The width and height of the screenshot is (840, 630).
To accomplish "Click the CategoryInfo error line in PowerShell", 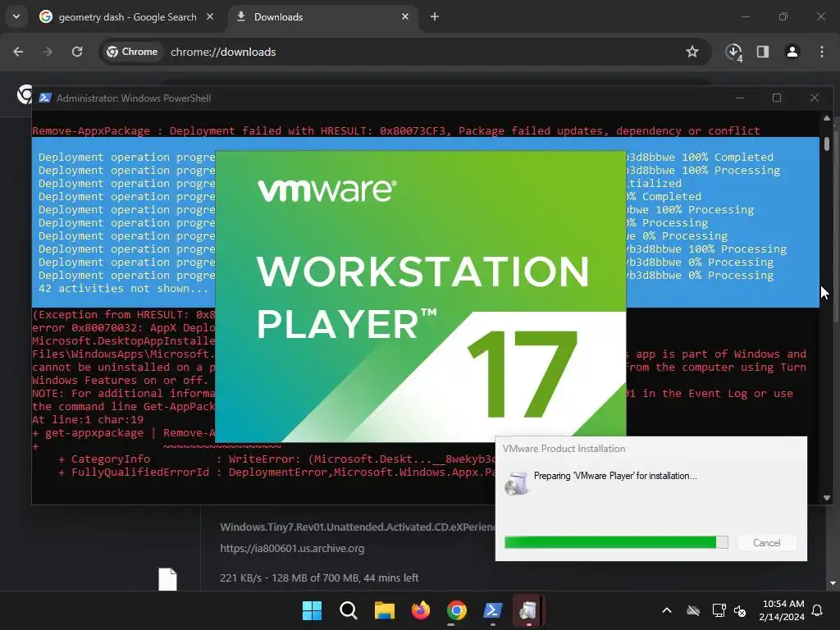I will tap(277, 459).
